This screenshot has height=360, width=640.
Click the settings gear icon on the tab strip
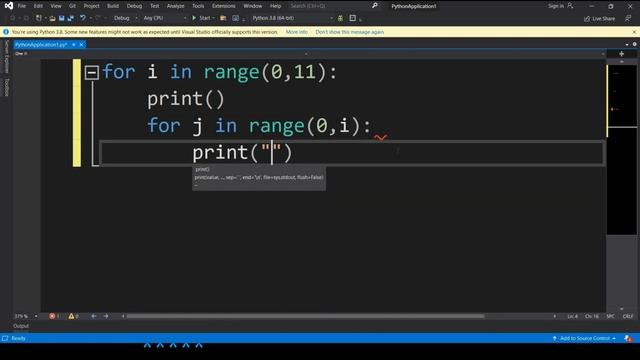pyautogui.click(x=635, y=44)
